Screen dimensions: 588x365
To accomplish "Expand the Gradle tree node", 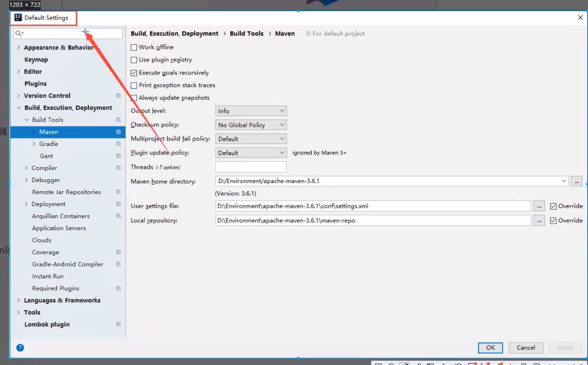I will pos(34,144).
